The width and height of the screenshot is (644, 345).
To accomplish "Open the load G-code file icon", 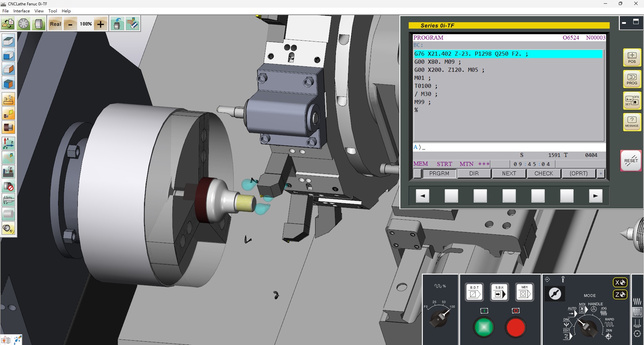I will click(x=8, y=24).
